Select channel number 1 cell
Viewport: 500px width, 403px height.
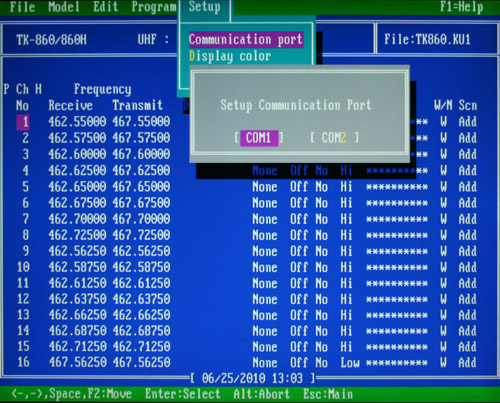coord(23,122)
